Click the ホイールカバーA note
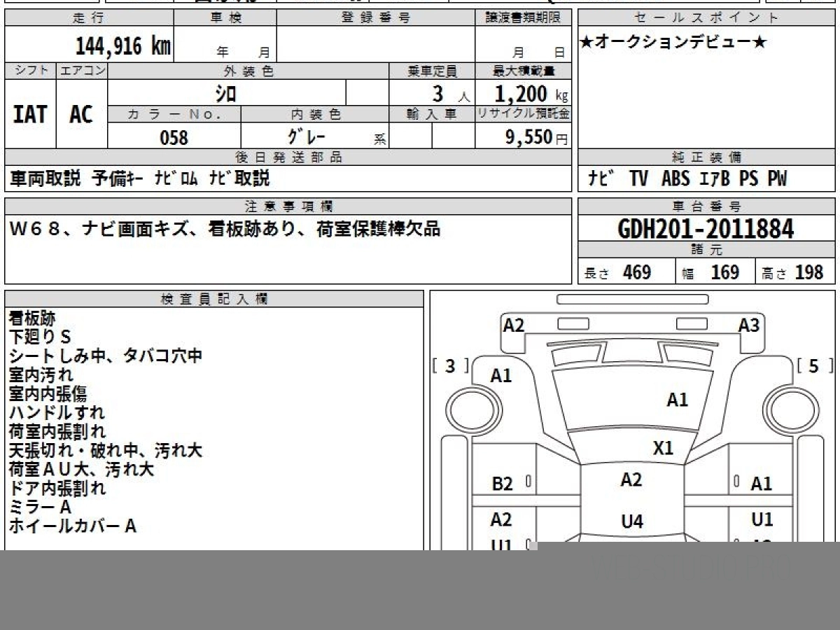Screen dimensions: 840x630 [73, 526]
